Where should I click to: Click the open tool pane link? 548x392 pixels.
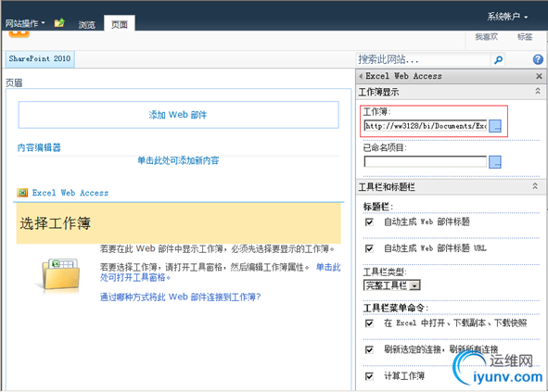click(x=220, y=272)
